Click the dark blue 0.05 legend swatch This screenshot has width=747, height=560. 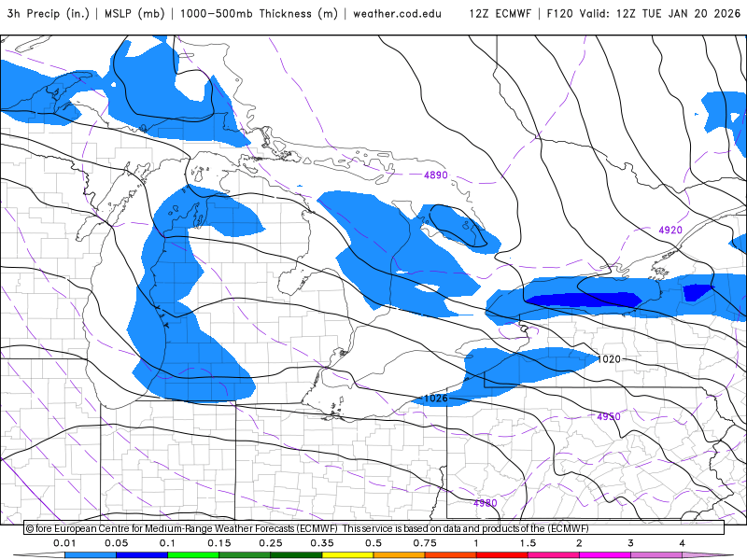click(x=142, y=555)
